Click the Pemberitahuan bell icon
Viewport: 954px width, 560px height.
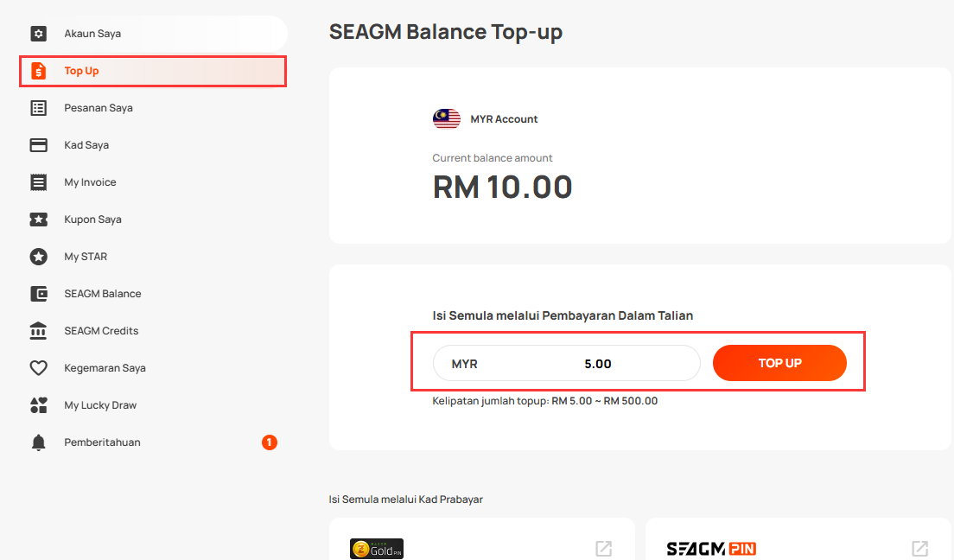coord(38,442)
